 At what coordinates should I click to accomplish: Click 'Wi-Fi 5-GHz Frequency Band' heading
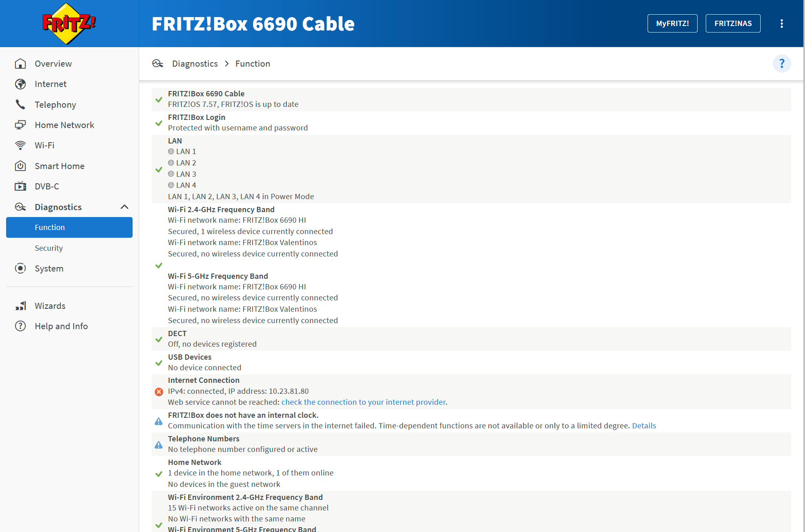(218, 276)
